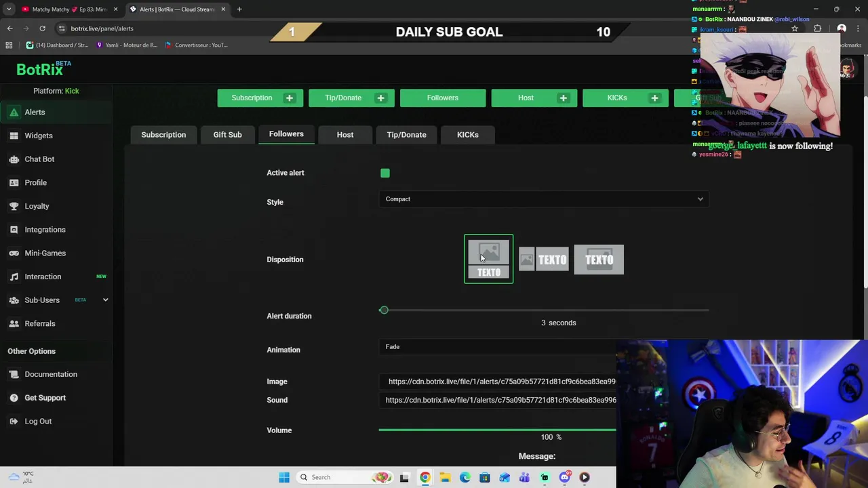Open Convertisseur YouTube bookmark
This screenshot has height=488, width=868.
[197, 45]
